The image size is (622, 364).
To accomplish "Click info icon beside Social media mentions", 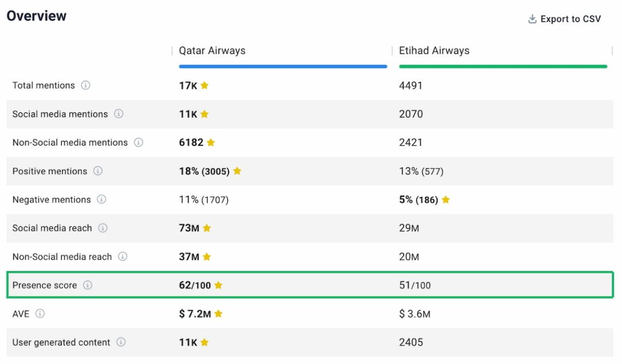I will tap(118, 114).
